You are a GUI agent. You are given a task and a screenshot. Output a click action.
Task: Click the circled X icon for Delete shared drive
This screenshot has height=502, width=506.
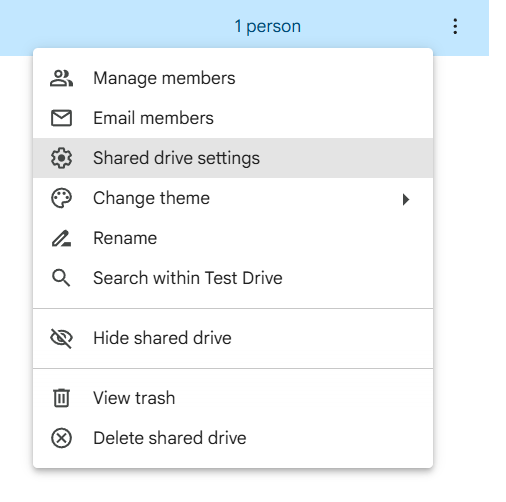[61, 438]
